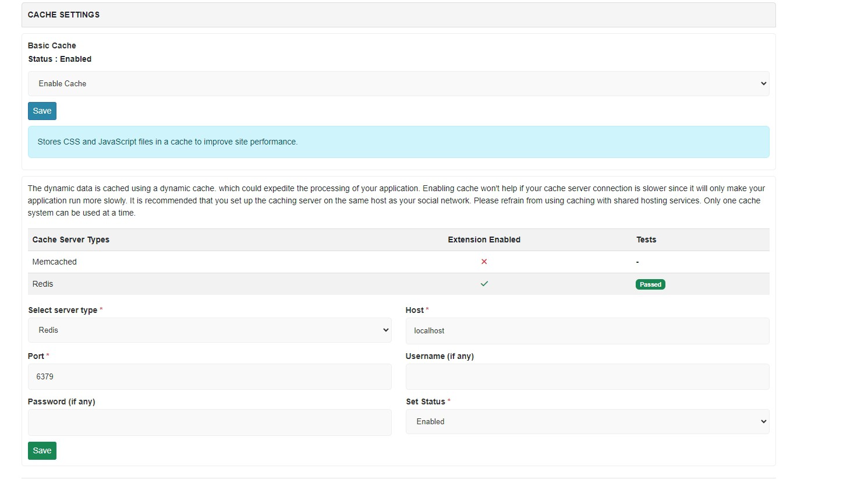
Task: Click the Status : Enabled text
Action: click(60, 59)
